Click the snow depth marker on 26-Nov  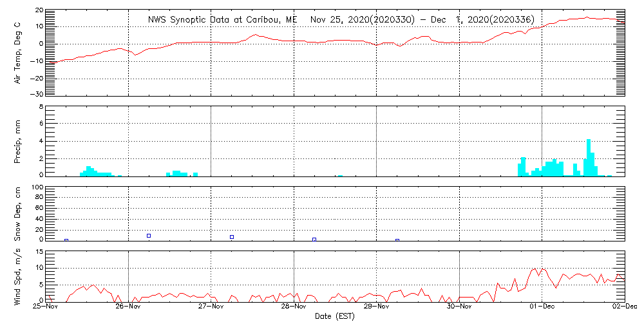click(x=149, y=236)
